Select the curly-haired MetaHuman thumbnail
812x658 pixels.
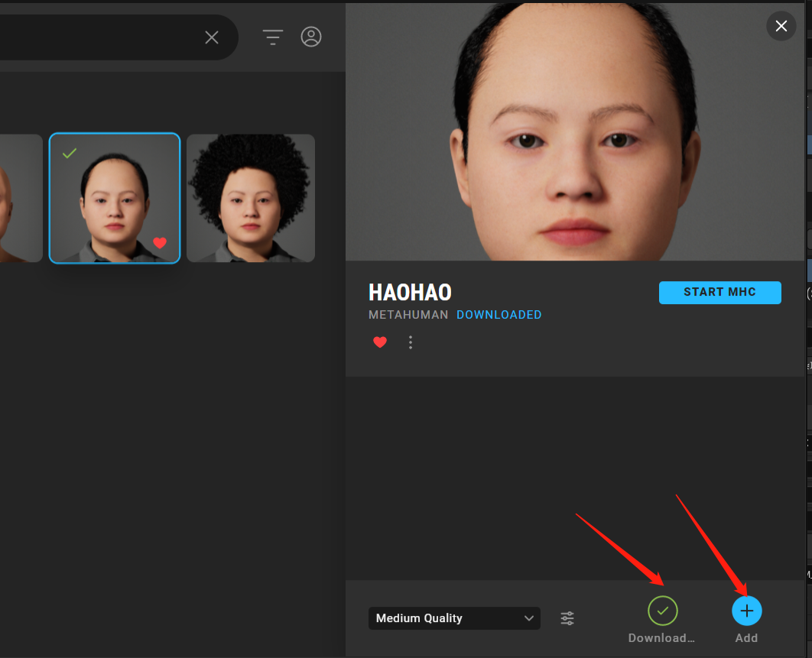251,198
